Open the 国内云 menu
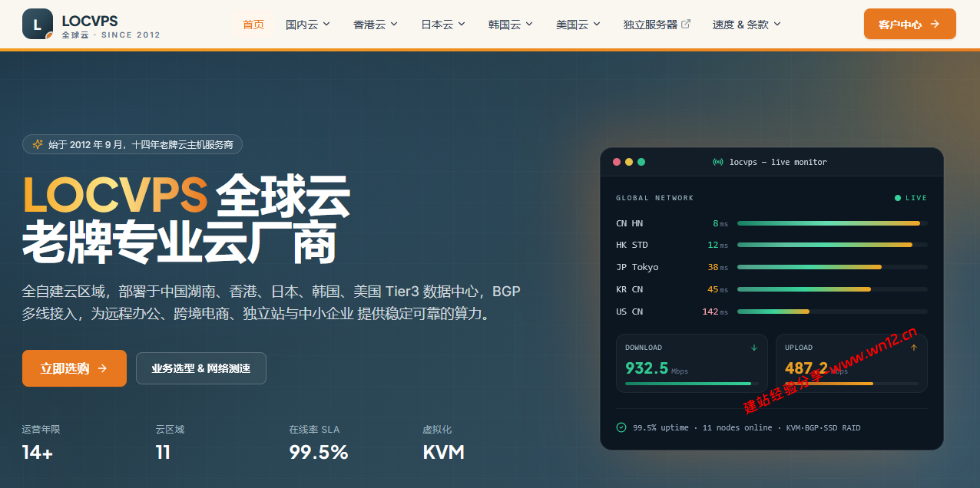Image resolution: width=980 pixels, height=488 pixels. (308, 25)
